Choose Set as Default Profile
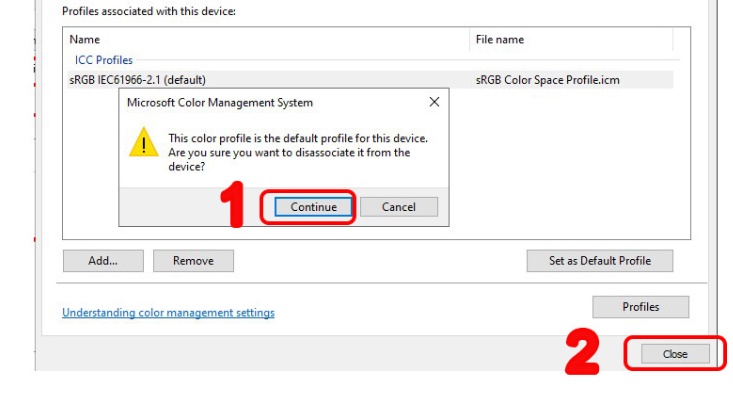 pyautogui.click(x=600, y=261)
